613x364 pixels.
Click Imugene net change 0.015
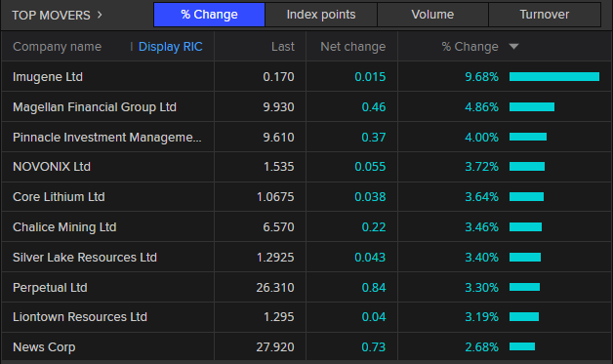370,77
